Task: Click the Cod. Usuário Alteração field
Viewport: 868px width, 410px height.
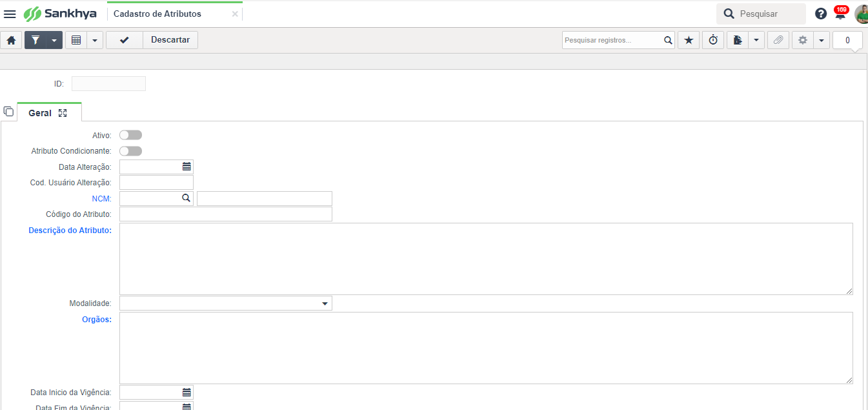Action: point(156,182)
